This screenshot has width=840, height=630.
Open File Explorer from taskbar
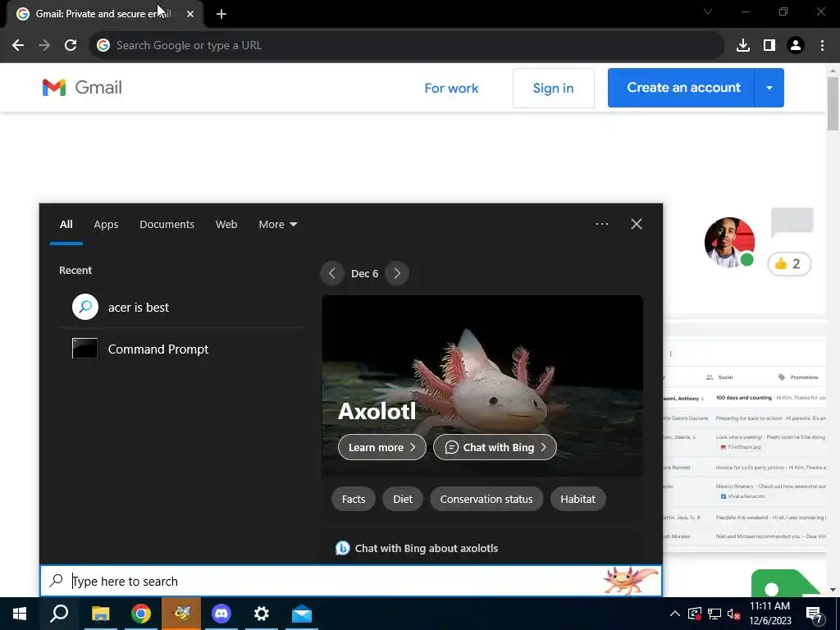pos(100,614)
